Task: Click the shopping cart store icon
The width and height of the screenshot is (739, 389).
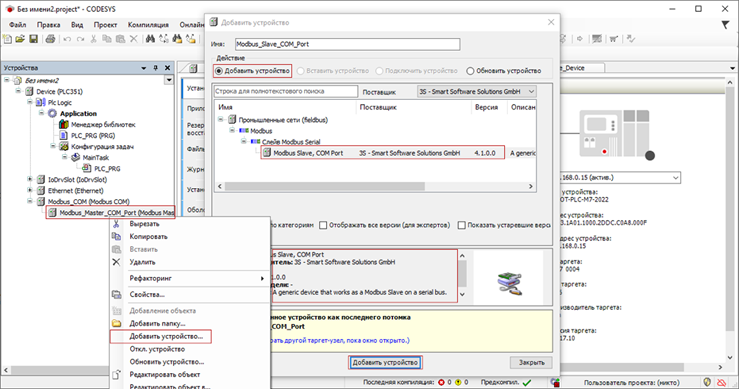Action: (613, 39)
